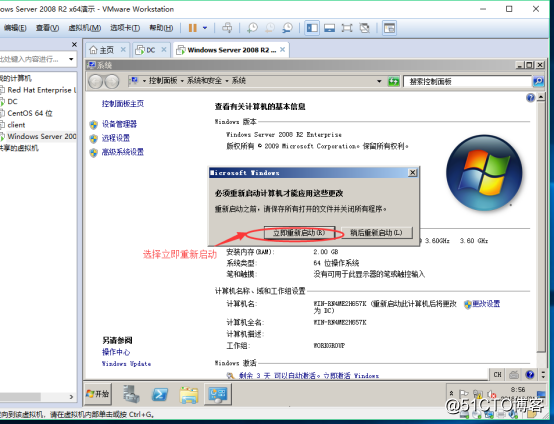Viewport: 554px width, 424px height.
Task: Click the control panel taskbar icon
Action: (217, 394)
